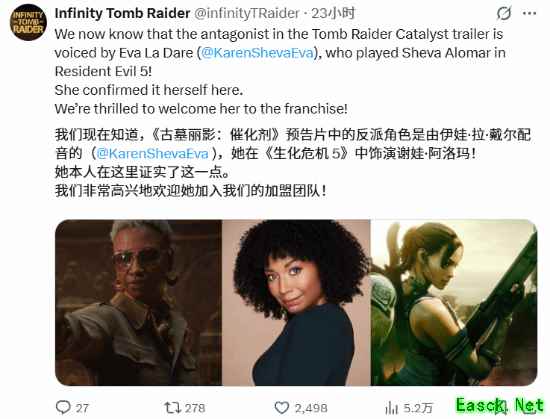Image resolution: width=550 pixels, height=419 pixels.
Task: Open the Sheva Alomar game image
Action: (454, 303)
